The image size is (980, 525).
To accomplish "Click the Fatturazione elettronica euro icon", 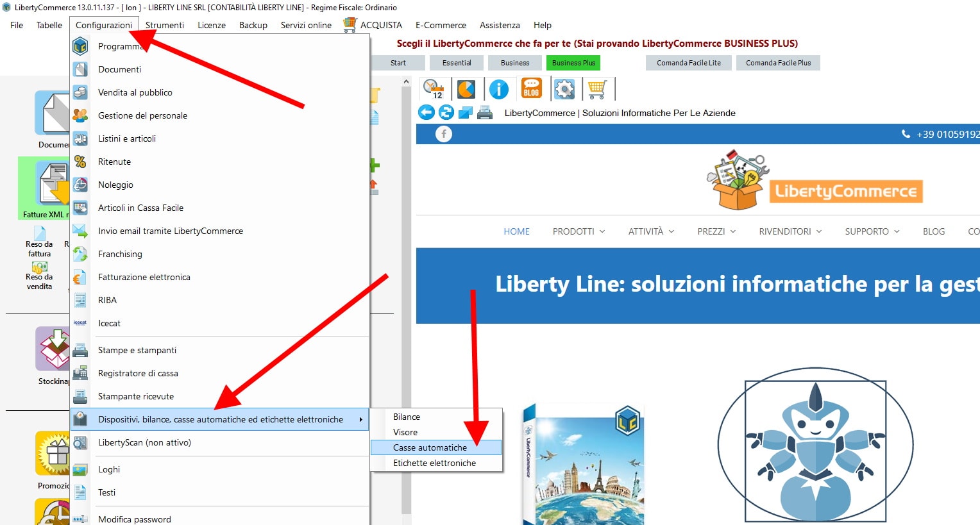I will pos(80,277).
